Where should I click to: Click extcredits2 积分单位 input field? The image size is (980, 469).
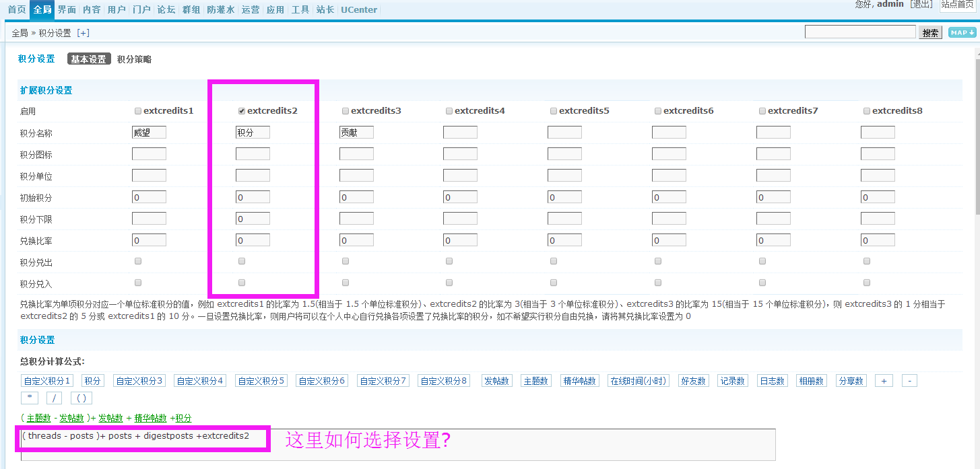pos(253,176)
